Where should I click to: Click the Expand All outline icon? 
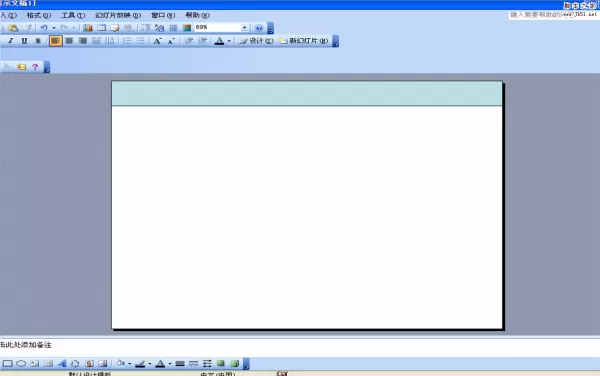click(x=145, y=28)
